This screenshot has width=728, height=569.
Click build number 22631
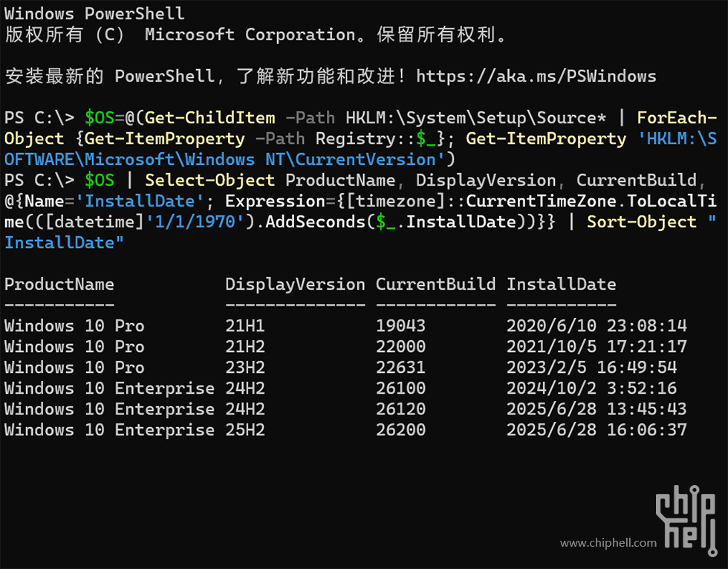click(x=400, y=368)
